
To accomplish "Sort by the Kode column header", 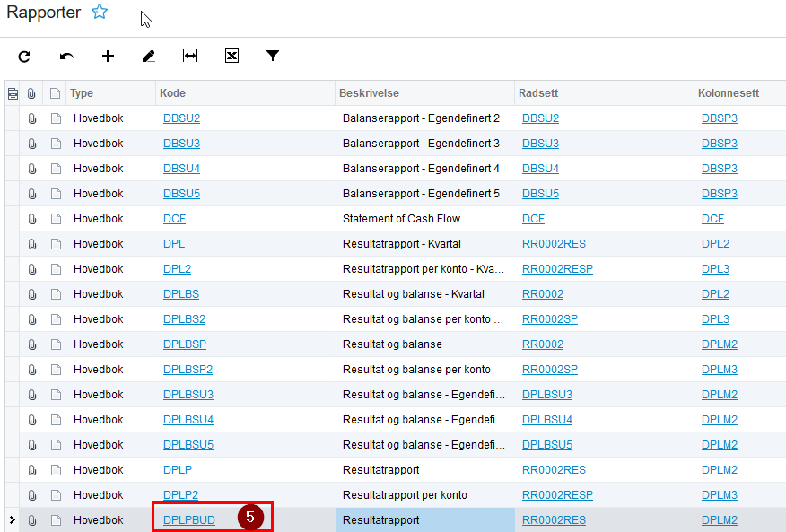I will click(172, 93).
